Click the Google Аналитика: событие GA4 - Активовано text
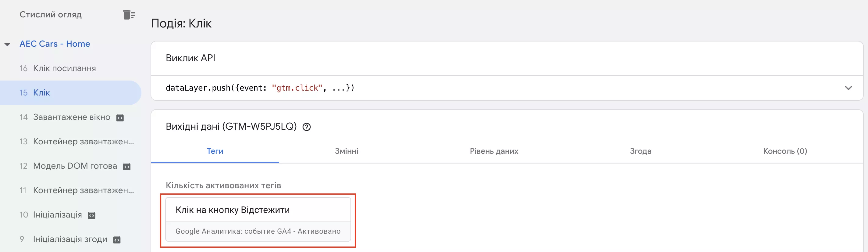The width and height of the screenshot is (868, 252). coord(258,232)
